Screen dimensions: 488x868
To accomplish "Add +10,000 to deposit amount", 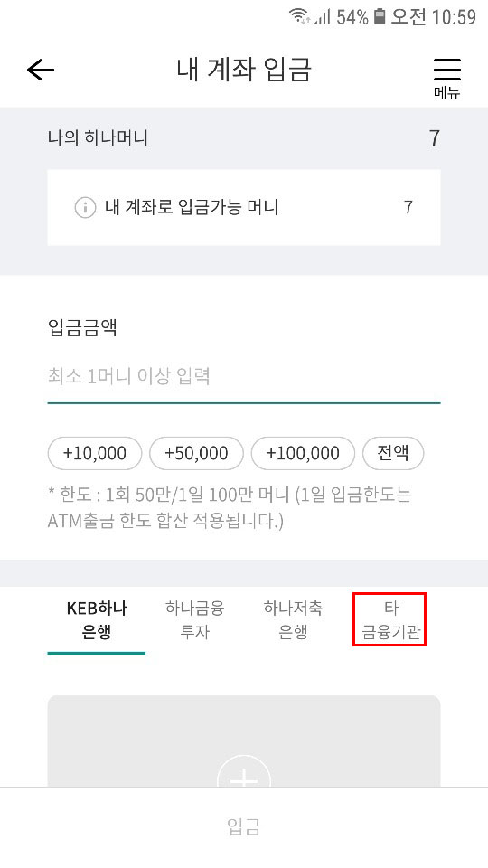I will (95, 453).
